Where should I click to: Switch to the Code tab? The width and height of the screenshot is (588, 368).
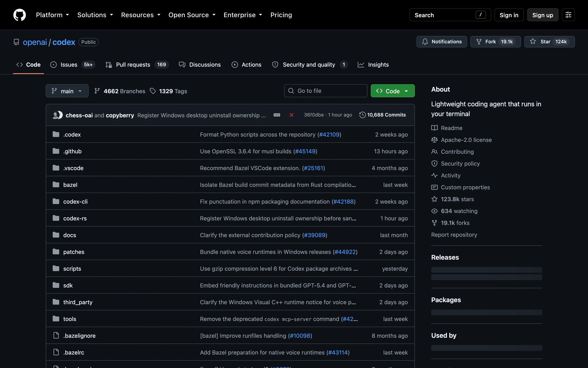(28, 64)
